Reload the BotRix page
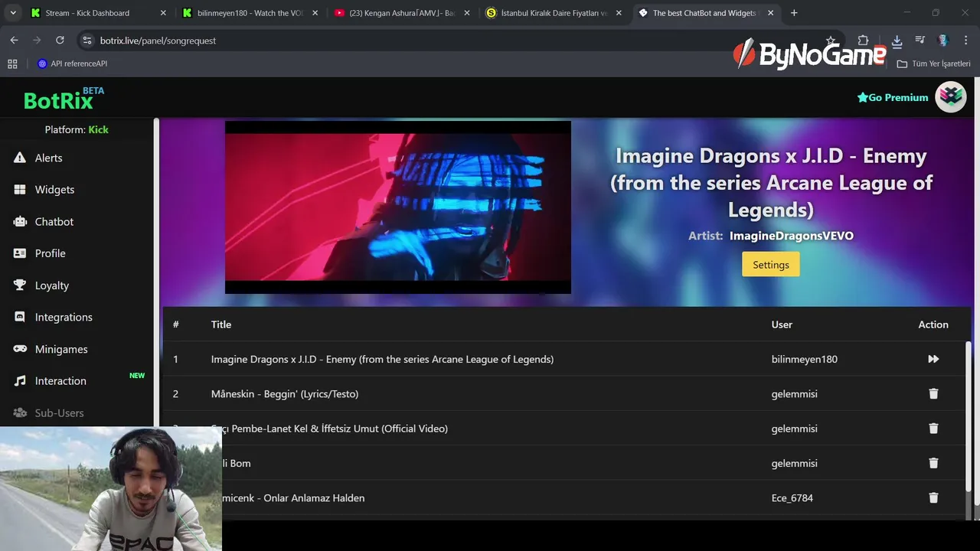The image size is (980, 551). [60, 41]
